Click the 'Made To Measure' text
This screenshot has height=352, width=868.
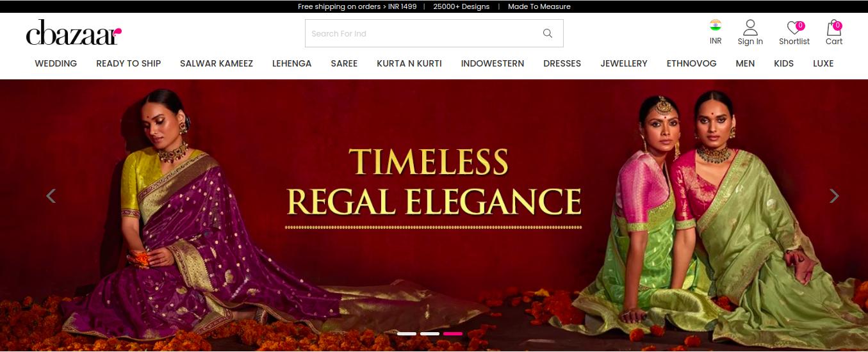click(x=539, y=6)
